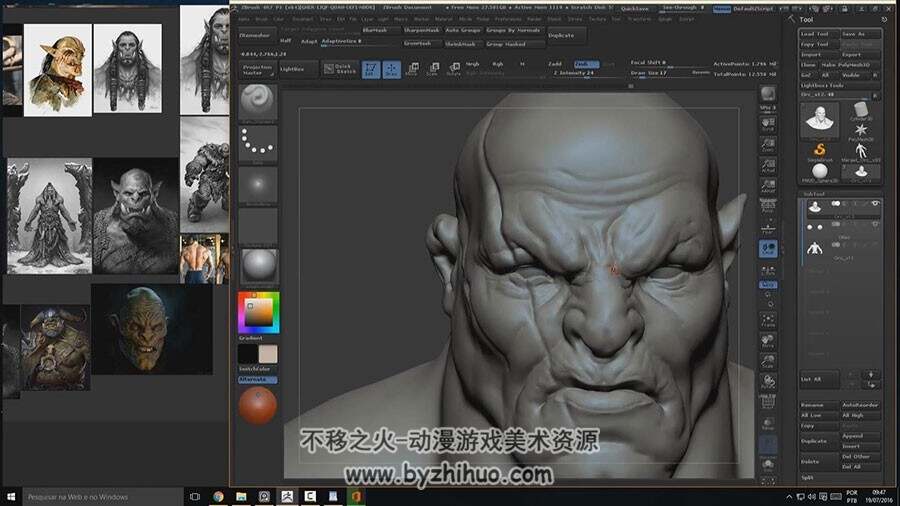Adjust the Draw Size slider
Viewport: 900px width, 506px height.
pyautogui.click(x=669, y=73)
